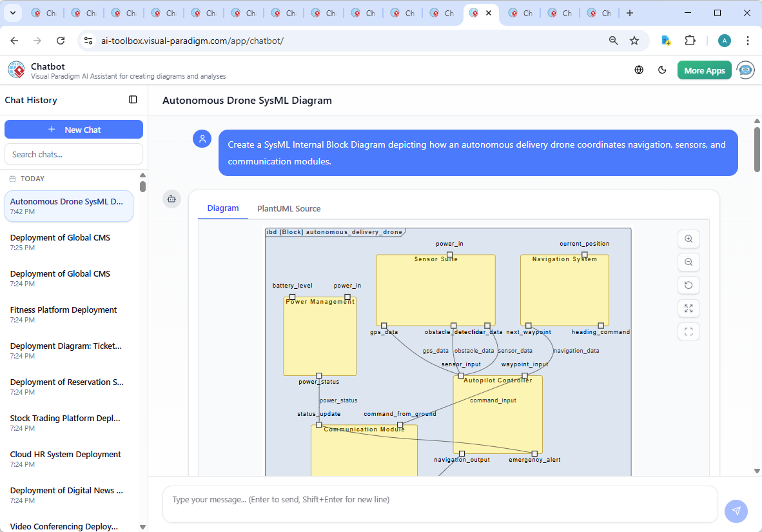Reset the diagram rotation
Image resolution: width=762 pixels, height=532 pixels.
(689, 285)
